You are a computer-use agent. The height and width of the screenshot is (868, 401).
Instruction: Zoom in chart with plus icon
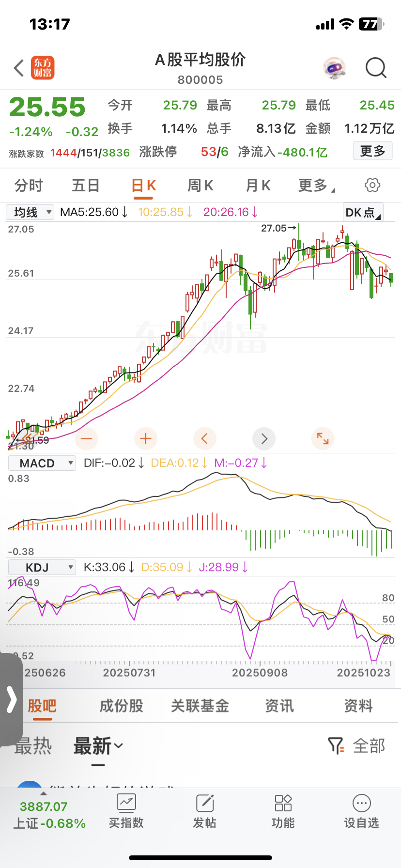pyautogui.click(x=146, y=439)
